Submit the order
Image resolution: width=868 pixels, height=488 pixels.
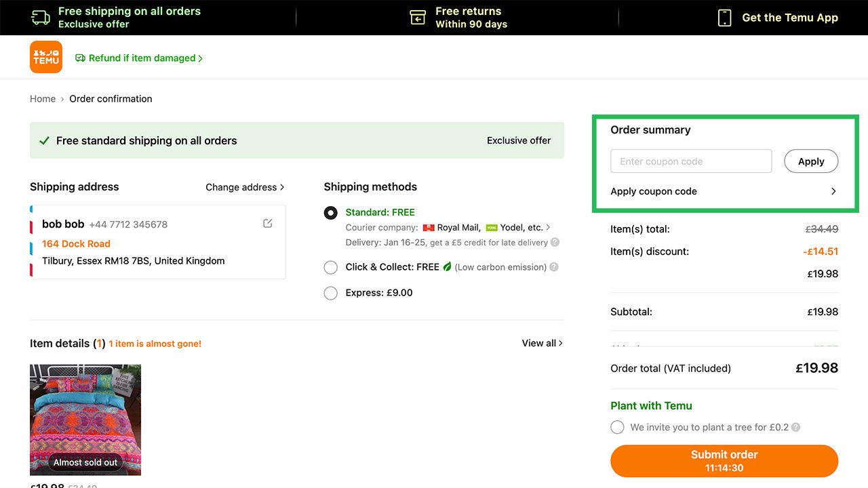[x=724, y=461]
